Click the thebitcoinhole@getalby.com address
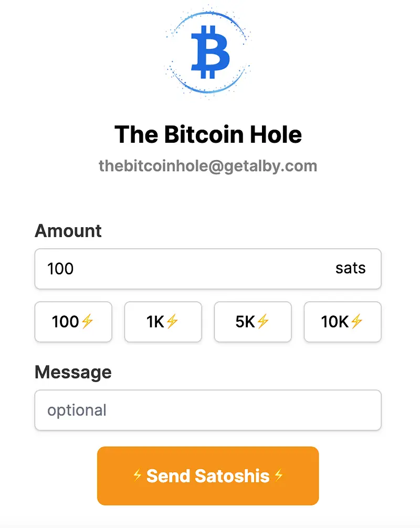 coord(208,166)
